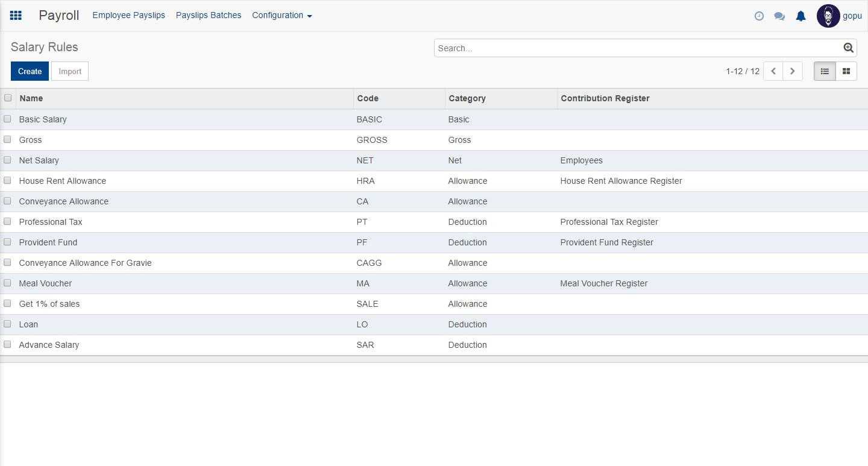Screen dimensions: 868x466
Task: Click the clock activities icon
Action: click(x=759, y=16)
